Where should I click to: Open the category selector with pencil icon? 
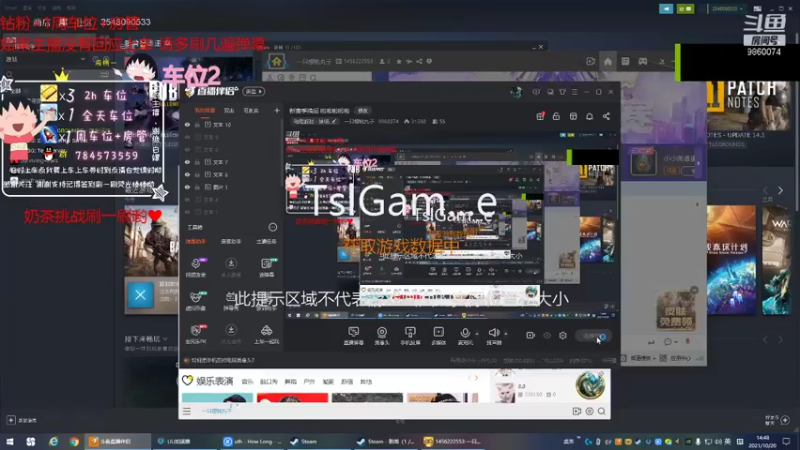315,121
